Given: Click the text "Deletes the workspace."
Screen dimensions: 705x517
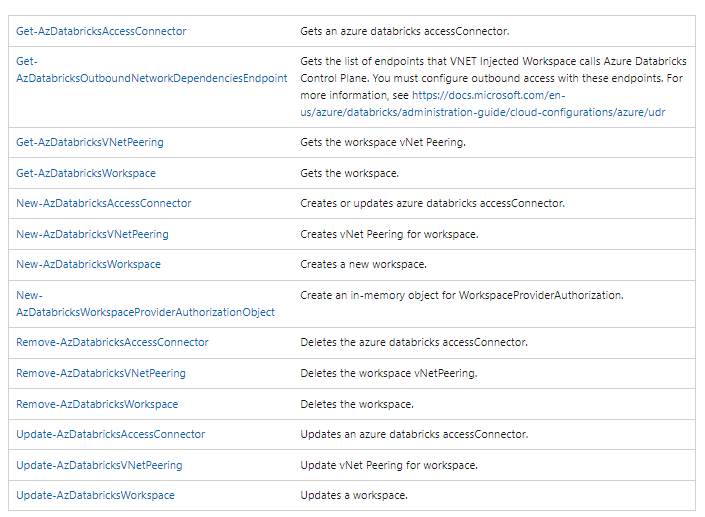Looking at the screenshot, I should pyautogui.click(x=357, y=404).
